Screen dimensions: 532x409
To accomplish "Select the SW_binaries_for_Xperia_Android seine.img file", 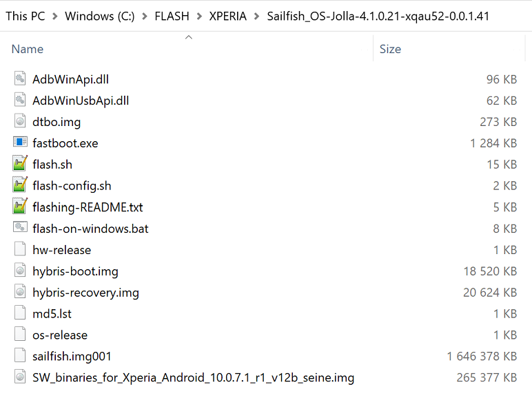I will pos(193,377).
